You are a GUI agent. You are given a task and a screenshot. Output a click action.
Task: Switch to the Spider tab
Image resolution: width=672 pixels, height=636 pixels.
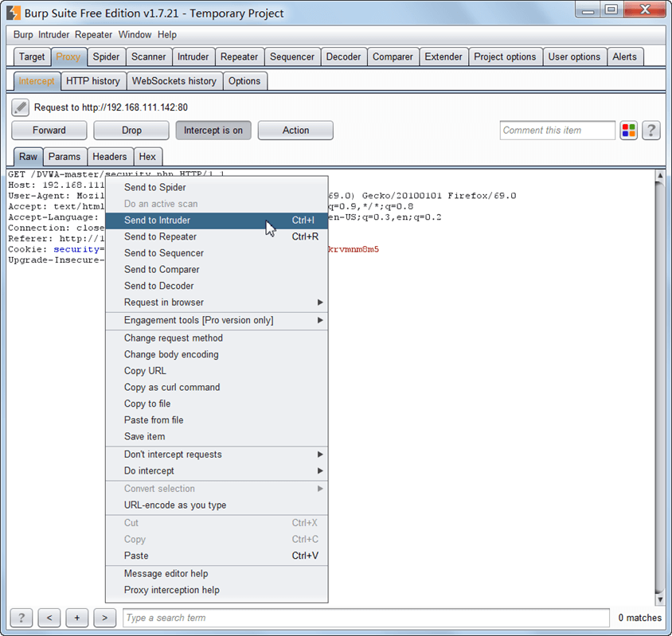pos(106,57)
